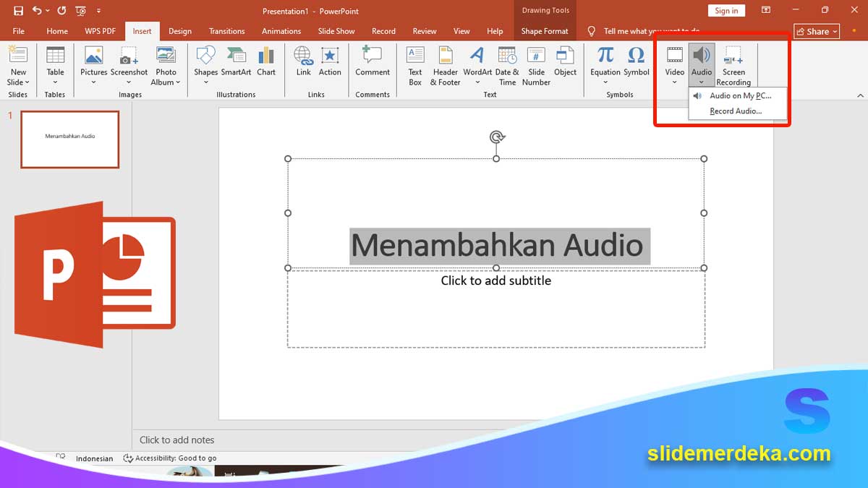This screenshot has height=488, width=868.
Task: Click the Save icon in the title bar
Action: (x=18, y=11)
